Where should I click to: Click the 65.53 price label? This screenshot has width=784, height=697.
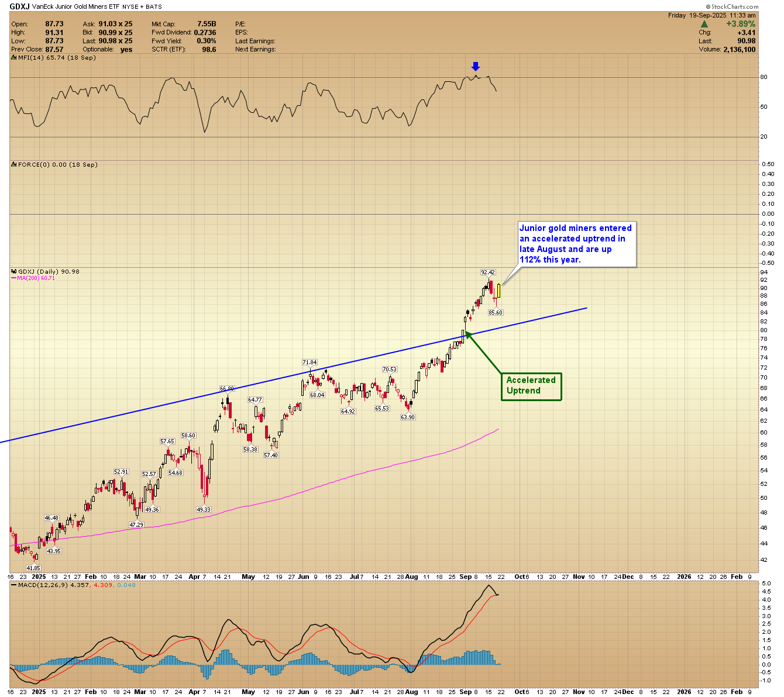(382, 409)
